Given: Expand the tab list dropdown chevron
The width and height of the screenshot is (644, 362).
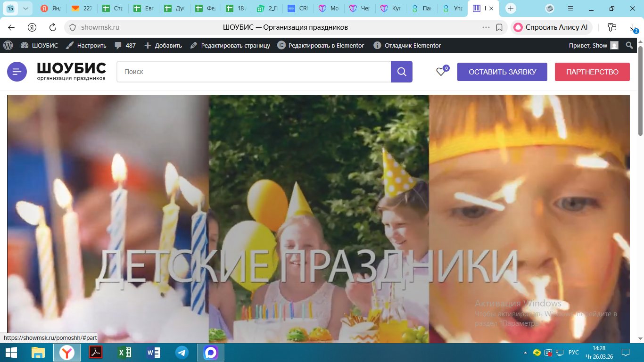Looking at the screenshot, I should [25, 8].
